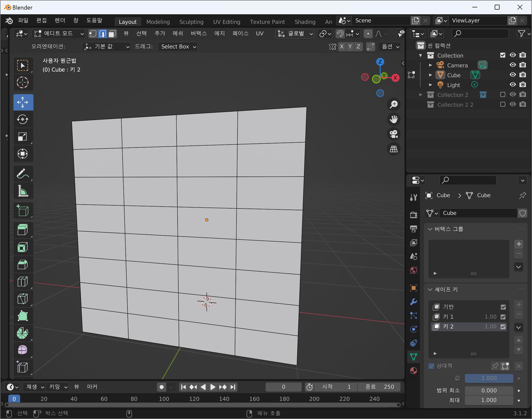Switch to vertex select mode

click(x=93, y=34)
